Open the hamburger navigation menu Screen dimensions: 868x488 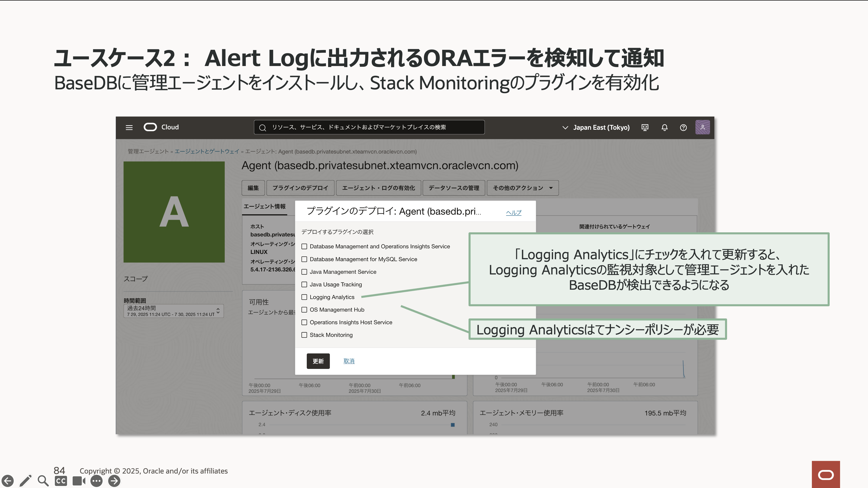point(129,128)
